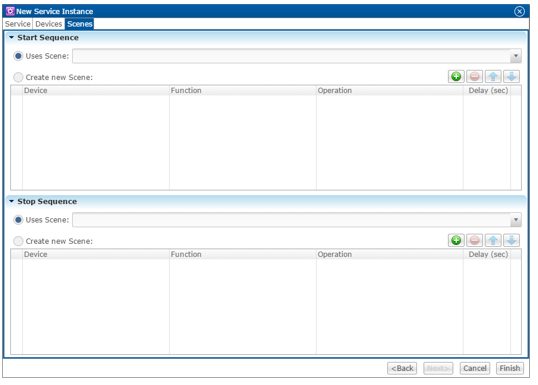Select Uses Scene radio in Start Sequence
The image size is (538, 385).
tap(18, 56)
